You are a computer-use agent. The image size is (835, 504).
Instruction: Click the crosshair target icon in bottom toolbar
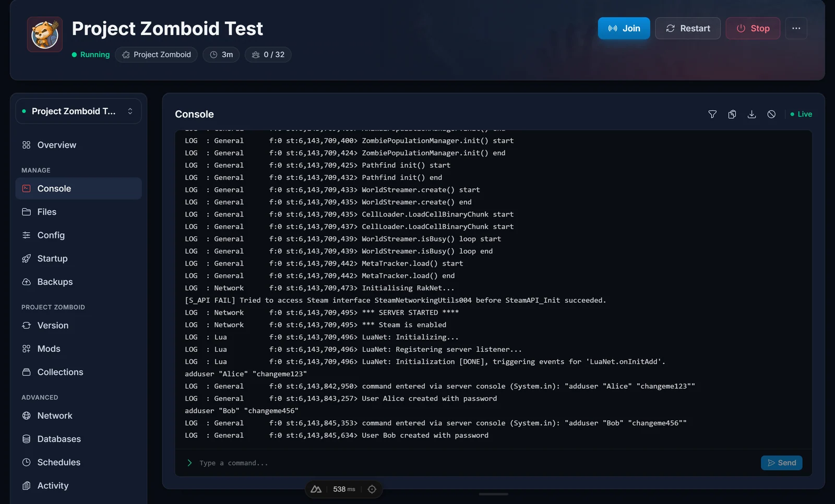(372, 489)
